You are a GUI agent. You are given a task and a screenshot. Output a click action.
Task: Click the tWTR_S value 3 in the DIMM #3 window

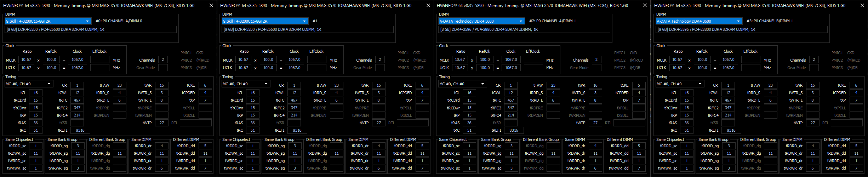click(x=813, y=93)
